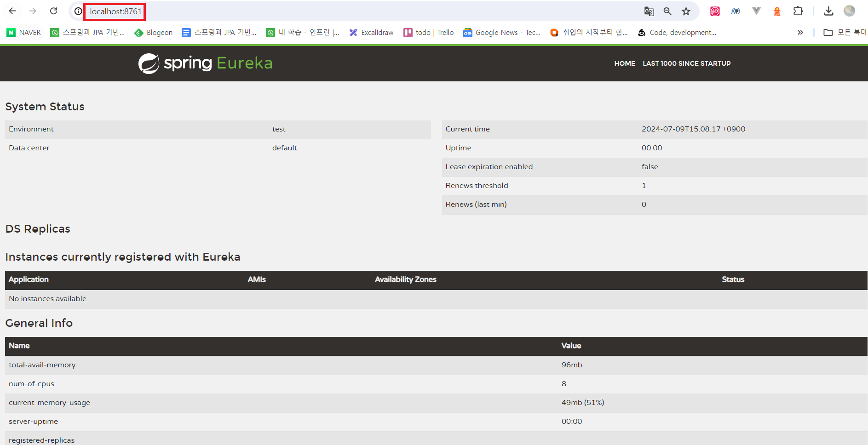Image resolution: width=868 pixels, height=445 pixels.
Task: Click the DS Replicas heading
Action: tap(38, 229)
